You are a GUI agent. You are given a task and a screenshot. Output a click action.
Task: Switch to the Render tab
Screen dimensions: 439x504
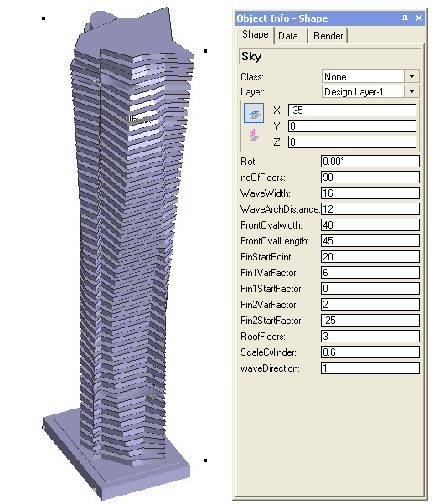click(x=328, y=36)
